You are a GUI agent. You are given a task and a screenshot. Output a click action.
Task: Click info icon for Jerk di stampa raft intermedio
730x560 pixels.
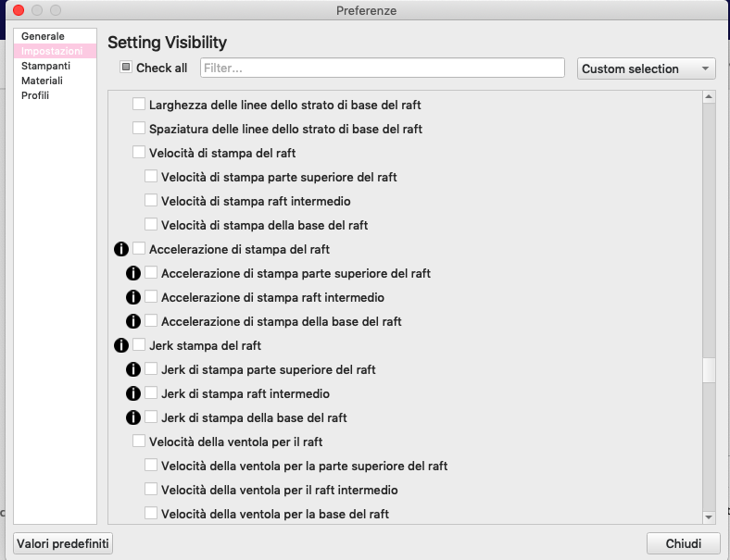(x=133, y=393)
